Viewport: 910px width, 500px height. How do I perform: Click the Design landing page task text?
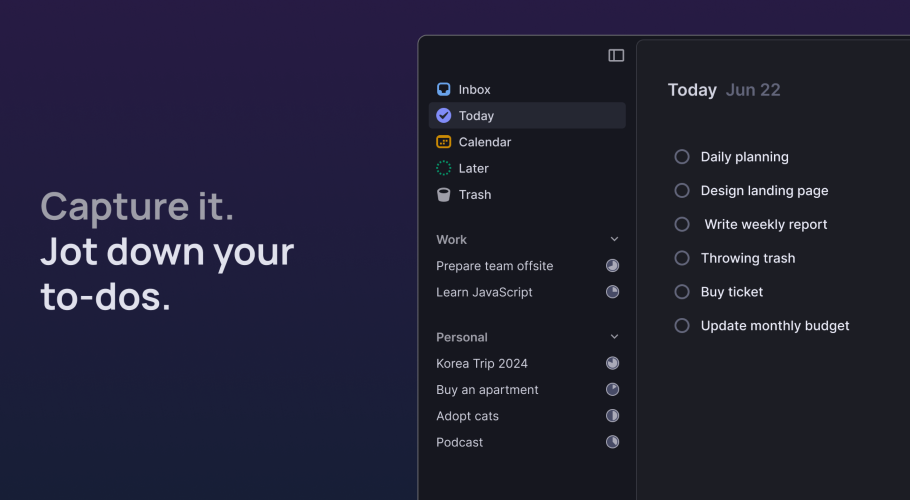click(764, 190)
